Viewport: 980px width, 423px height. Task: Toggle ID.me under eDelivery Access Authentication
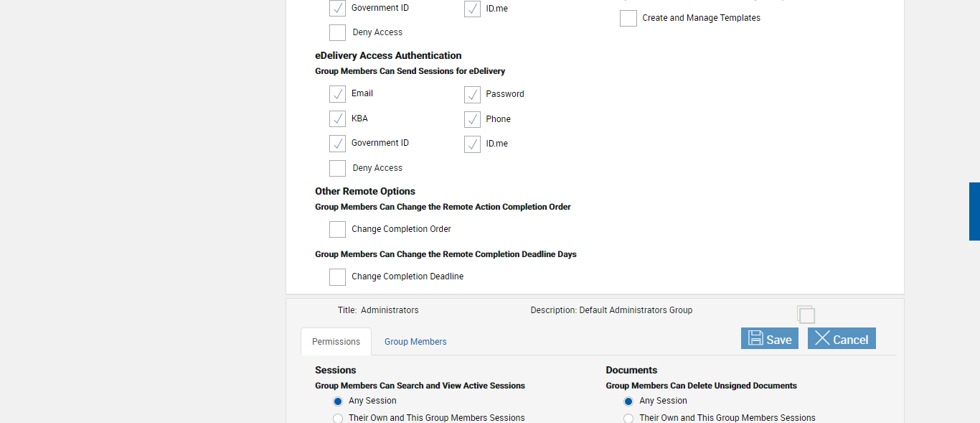point(472,144)
